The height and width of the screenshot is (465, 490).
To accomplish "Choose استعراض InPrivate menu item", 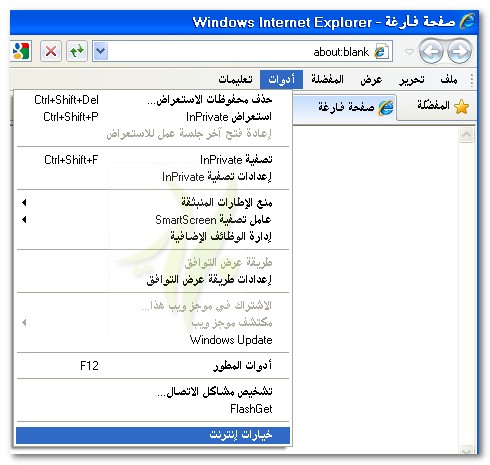I will pos(153,117).
